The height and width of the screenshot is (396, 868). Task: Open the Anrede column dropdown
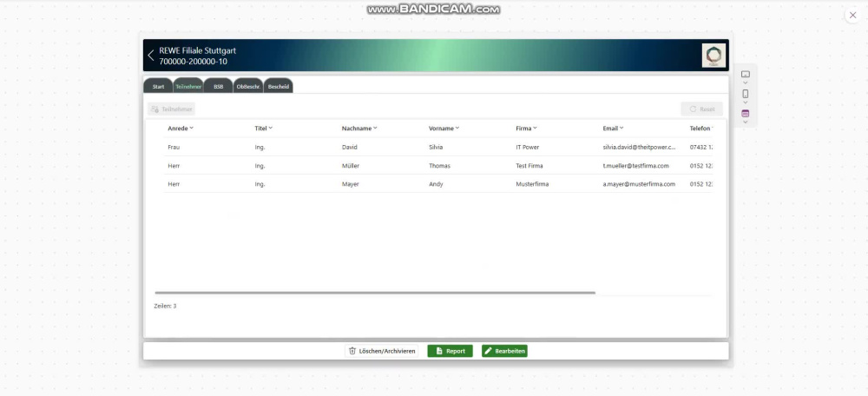tap(192, 128)
